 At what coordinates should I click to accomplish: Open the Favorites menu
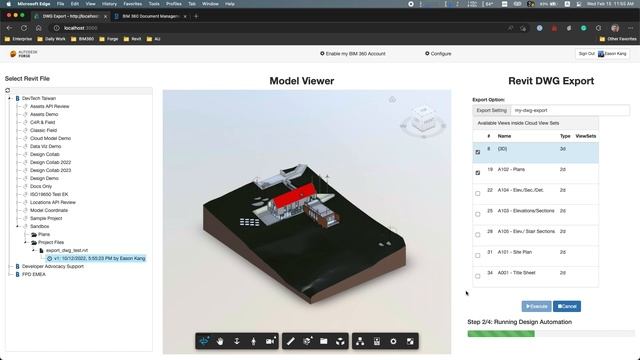[133, 4]
